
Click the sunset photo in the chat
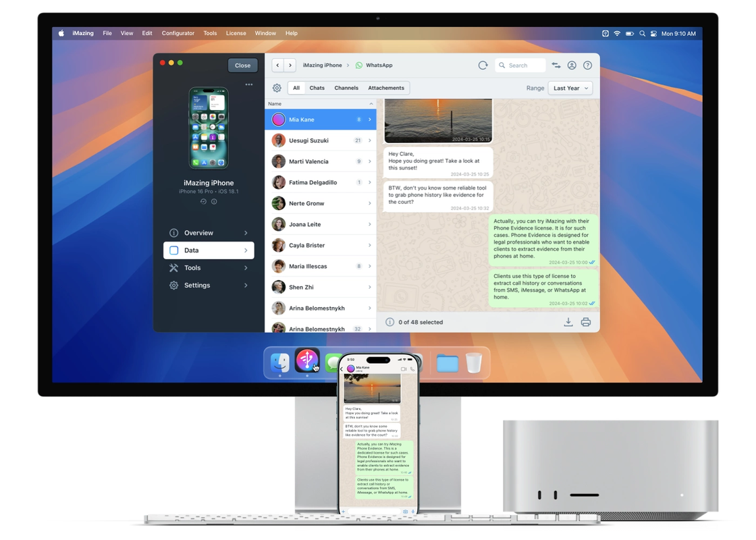(x=438, y=121)
